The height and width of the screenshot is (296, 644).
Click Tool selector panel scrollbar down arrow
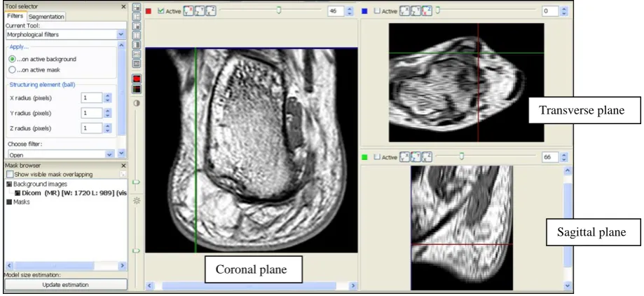point(121,153)
